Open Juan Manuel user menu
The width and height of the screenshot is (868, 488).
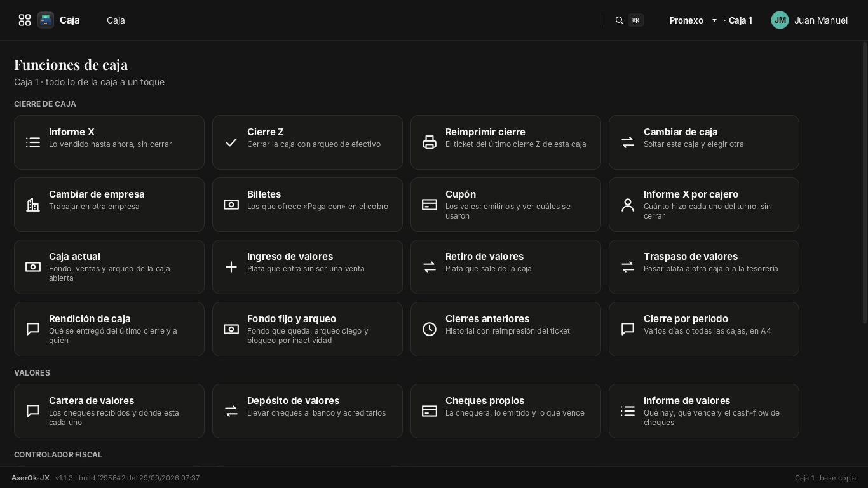810,20
